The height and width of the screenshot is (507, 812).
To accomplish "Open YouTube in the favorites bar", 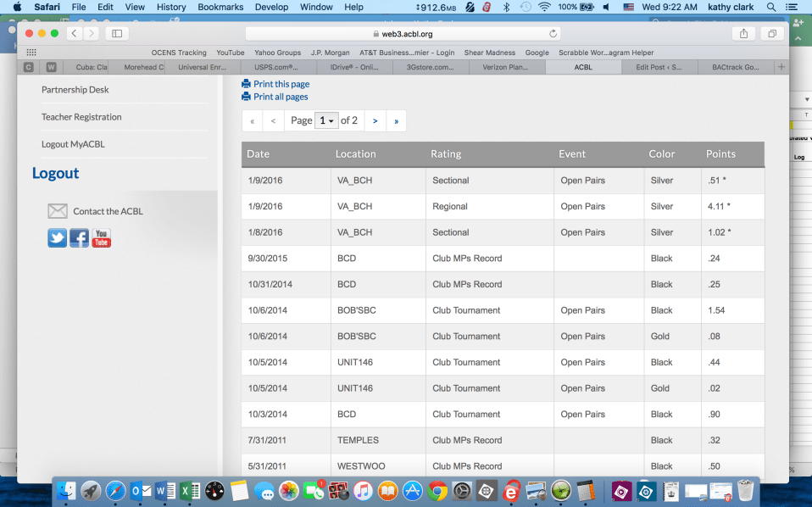I will pyautogui.click(x=230, y=53).
